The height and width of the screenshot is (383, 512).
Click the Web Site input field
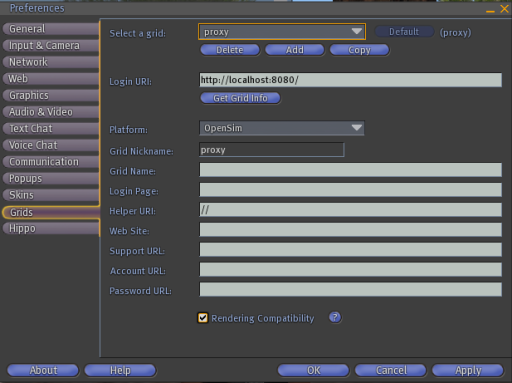coord(350,230)
